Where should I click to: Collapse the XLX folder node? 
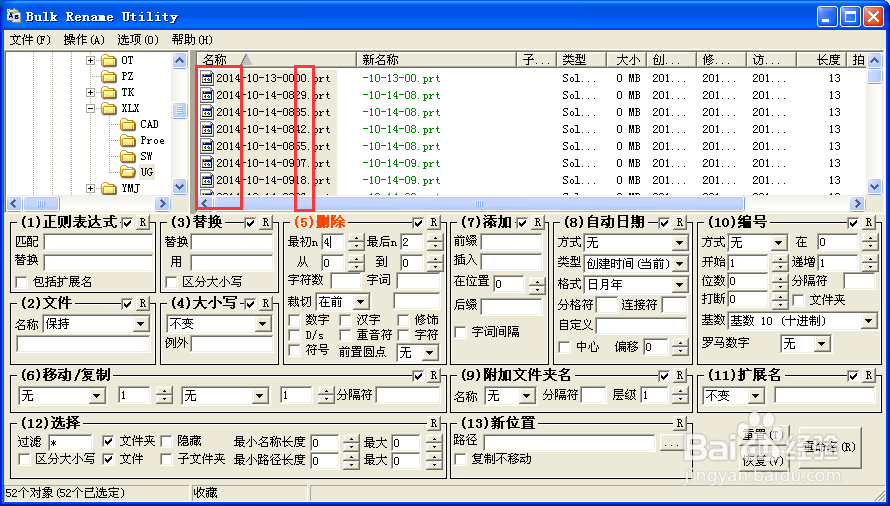click(x=91, y=108)
